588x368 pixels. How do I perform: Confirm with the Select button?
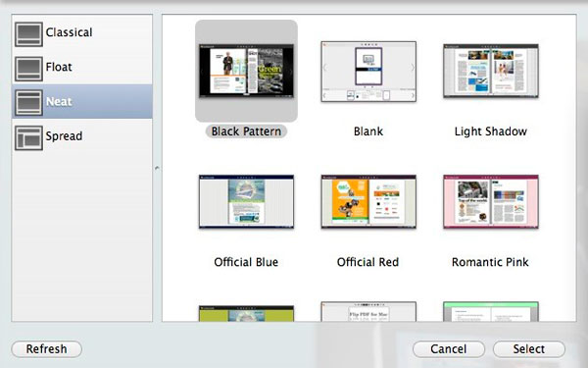(x=529, y=349)
